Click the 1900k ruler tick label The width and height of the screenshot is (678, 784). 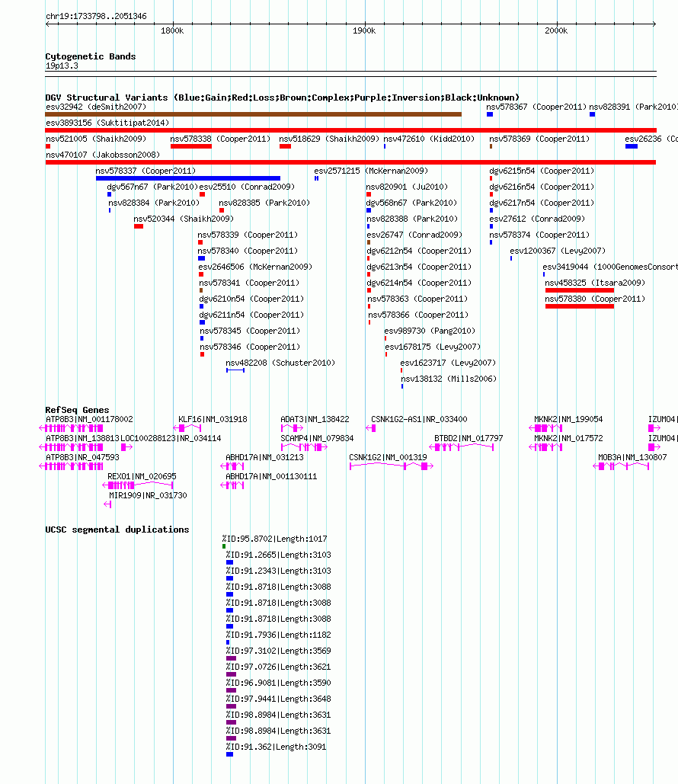(x=364, y=31)
